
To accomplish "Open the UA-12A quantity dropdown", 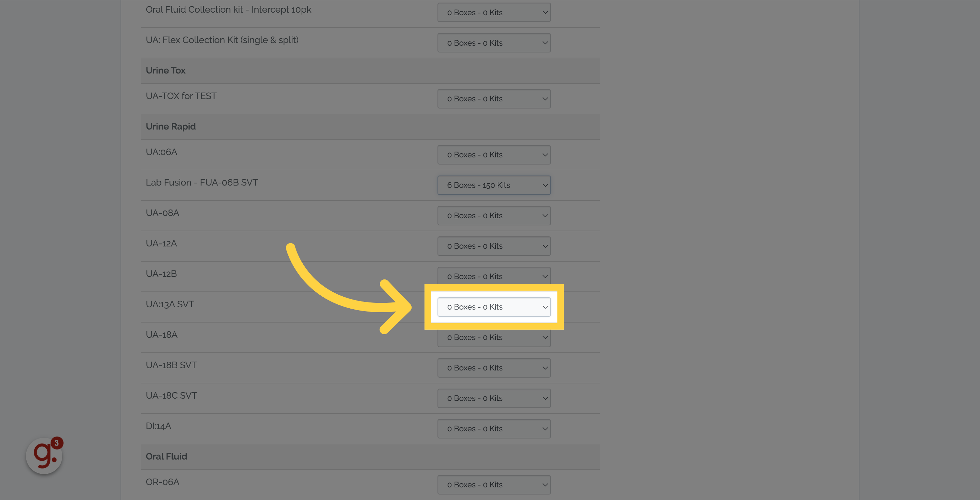I will [x=494, y=246].
